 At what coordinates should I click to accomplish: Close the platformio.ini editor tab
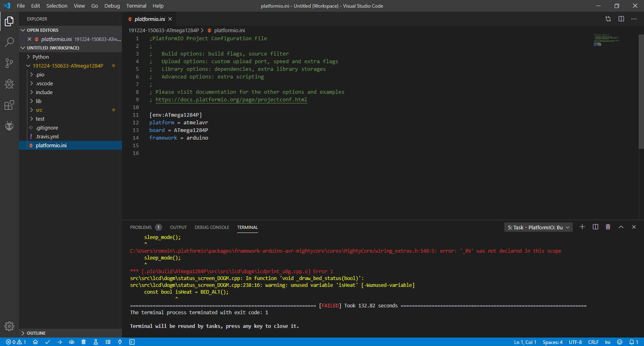[x=170, y=19]
